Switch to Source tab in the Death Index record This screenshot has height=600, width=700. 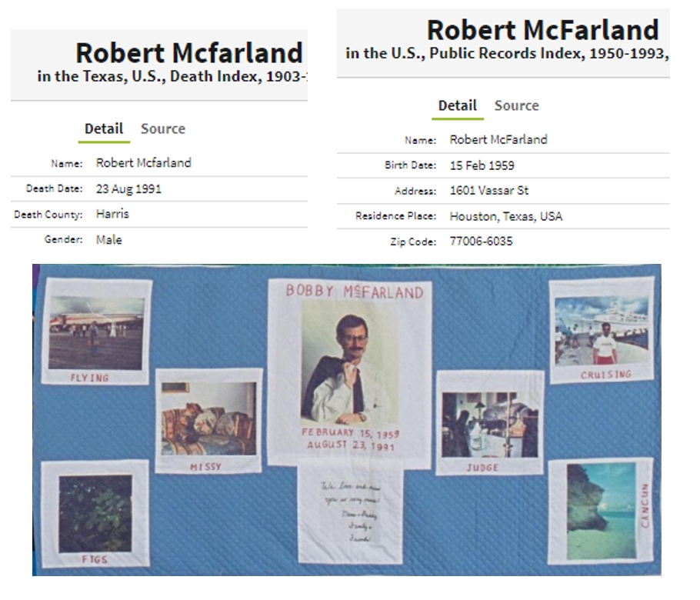coord(163,129)
